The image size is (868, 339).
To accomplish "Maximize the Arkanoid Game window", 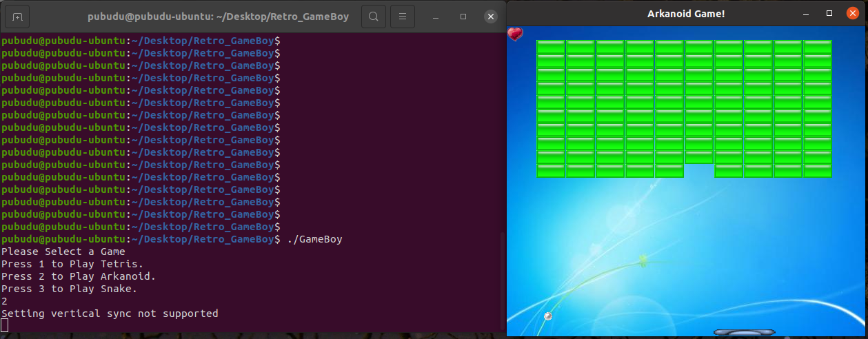I will pos(829,13).
